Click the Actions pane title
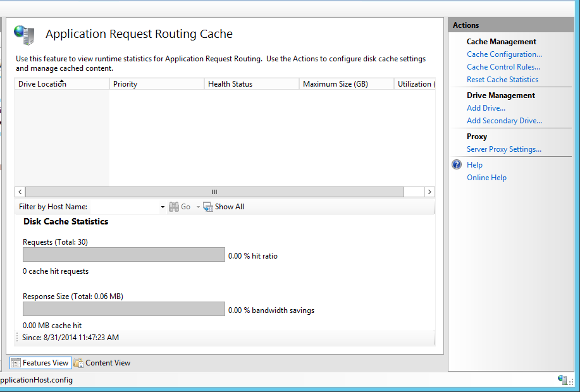This screenshot has width=580, height=392. [466, 25]
